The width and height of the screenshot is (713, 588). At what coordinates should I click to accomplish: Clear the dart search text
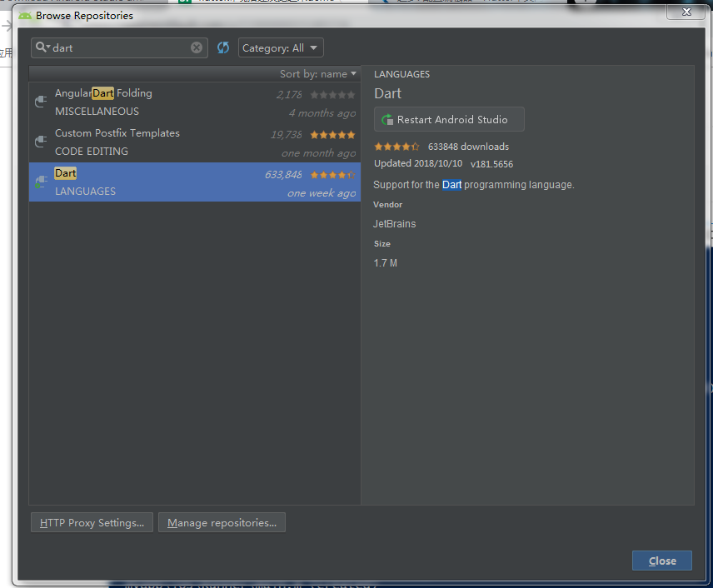coord(197,47)
